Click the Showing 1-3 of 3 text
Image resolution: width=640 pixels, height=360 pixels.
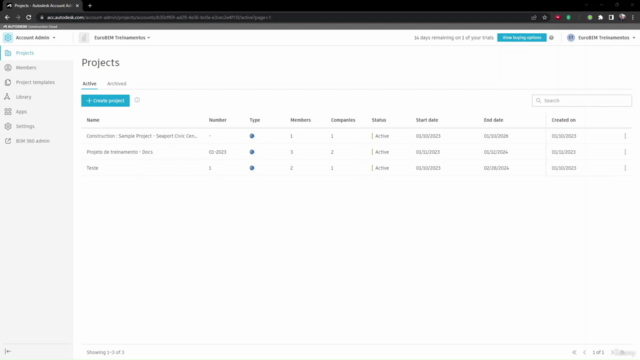pos(105,352)
